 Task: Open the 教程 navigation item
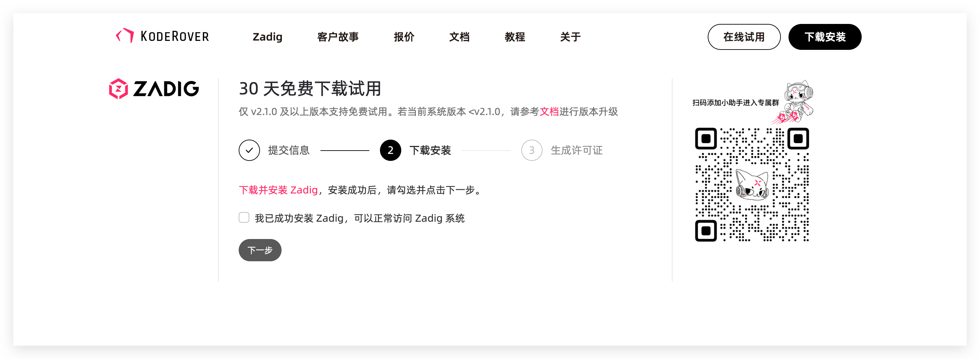515,37
